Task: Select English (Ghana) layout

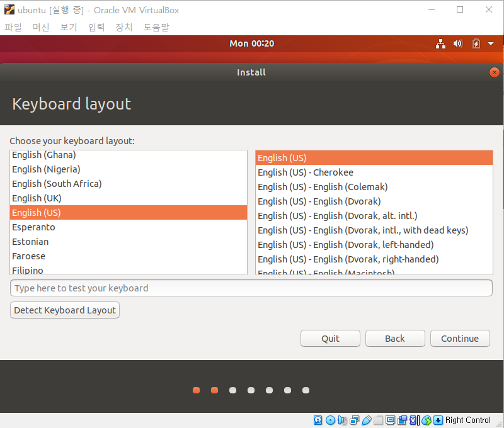Action: pyautogui.click(x=129, y=155)
